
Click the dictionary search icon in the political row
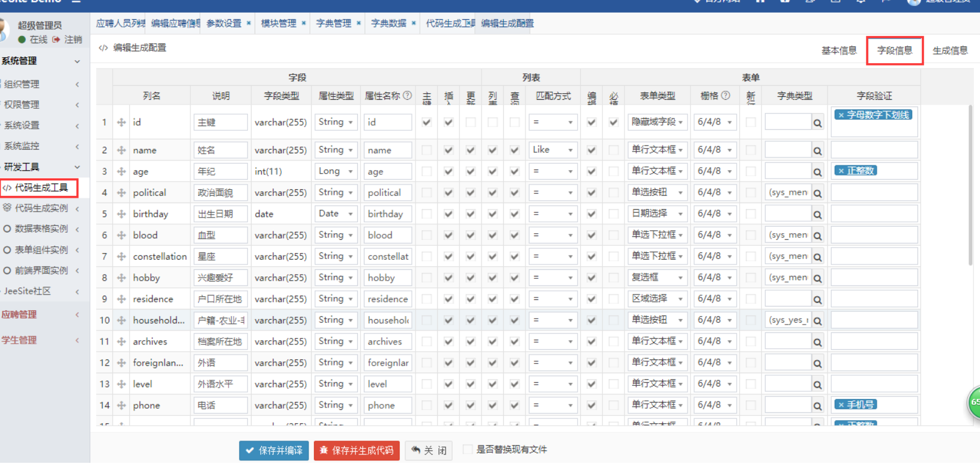click(817, 194)
